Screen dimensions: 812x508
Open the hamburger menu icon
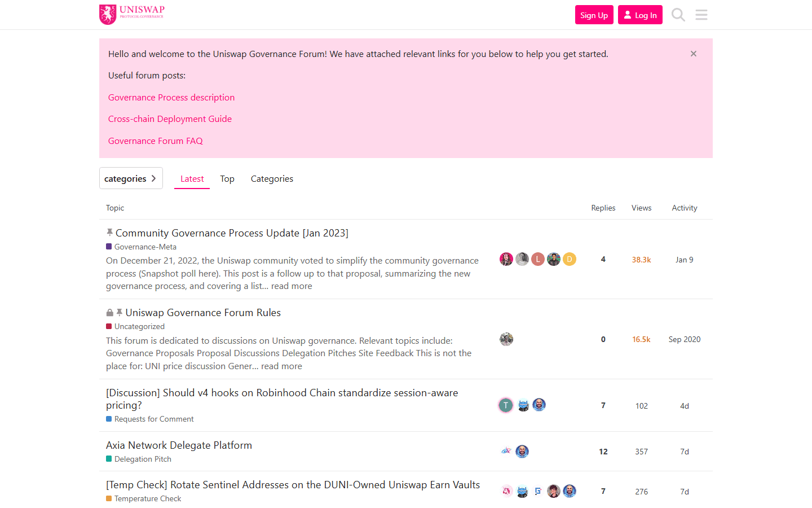click(x=701, y=15)
